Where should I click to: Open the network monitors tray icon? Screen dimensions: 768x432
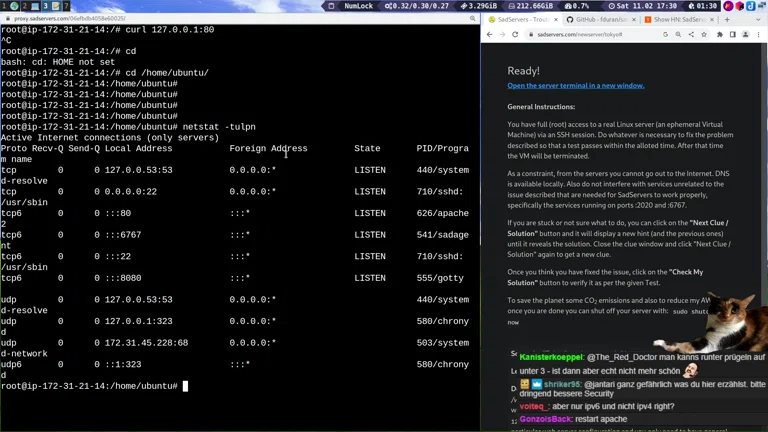click(x=762, y=6)
